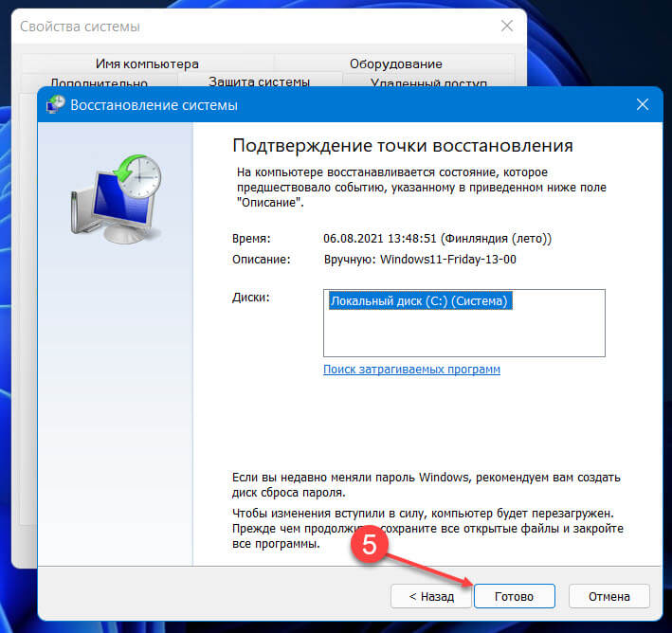672x633 pixels.
Task: Open the Защита системы tab in Свойства системы
Action: click(260, 80)
